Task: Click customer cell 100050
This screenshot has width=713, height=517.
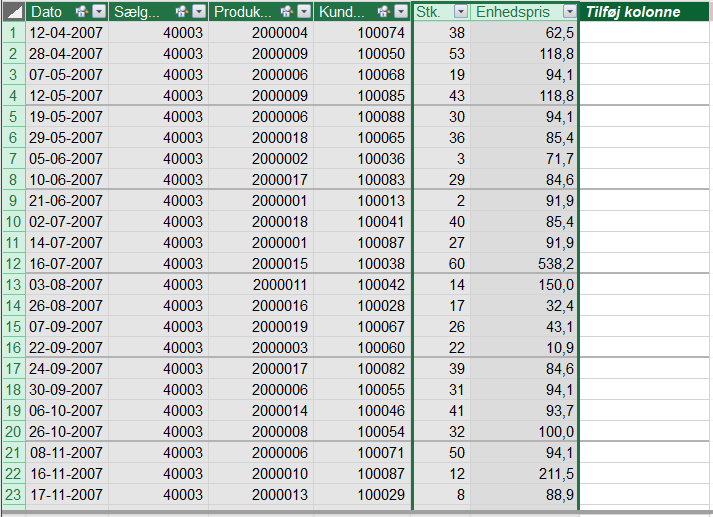Action: click(x=362, y=54)
